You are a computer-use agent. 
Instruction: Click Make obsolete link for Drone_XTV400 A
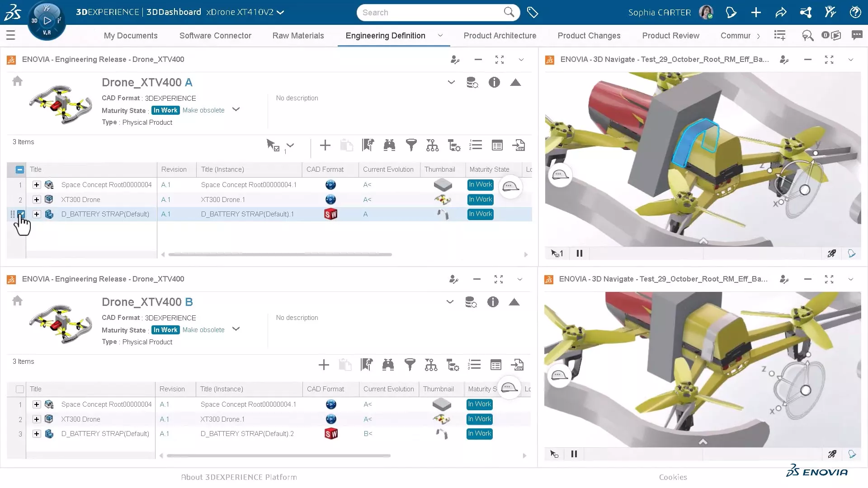[x=203, y=110]
